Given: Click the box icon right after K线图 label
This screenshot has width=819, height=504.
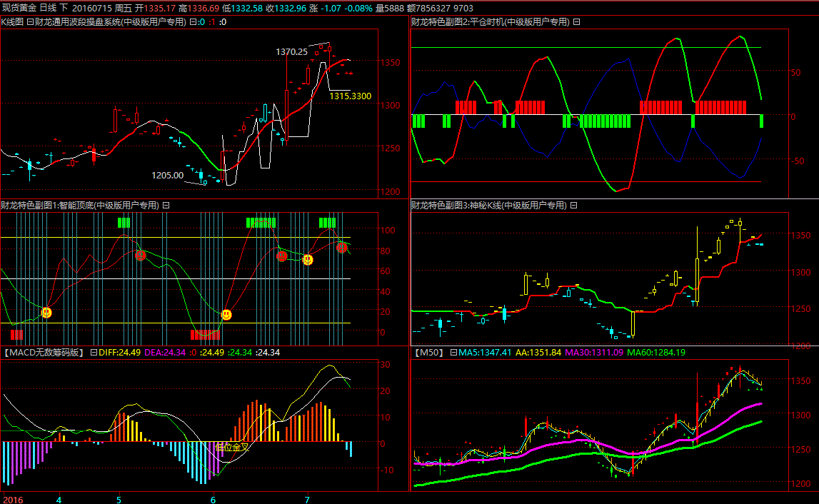Looking at the screenshot, I should [30, 22].
